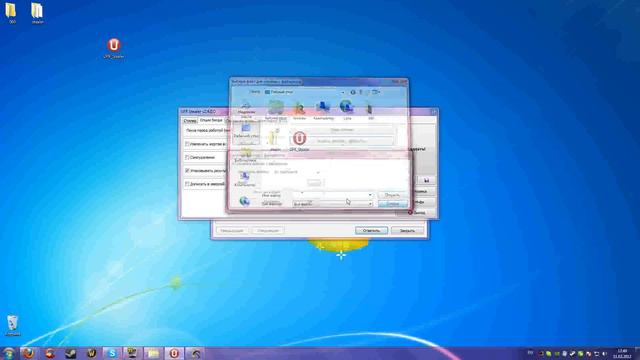Open the Steam taskbar icon
640x360 pixels.
click(x=71, y=353)
